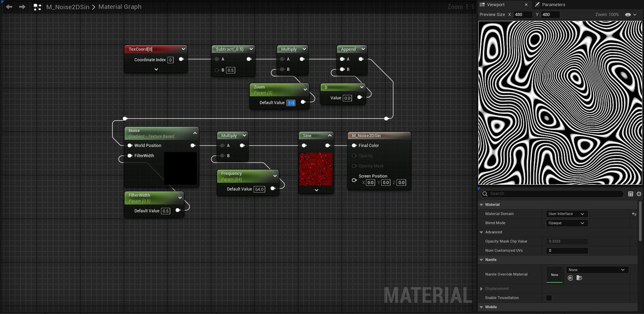Toggle the Noise node preview chevron
Image resolution: width=644 pixels, height=314 pixels.
[195, 133]
